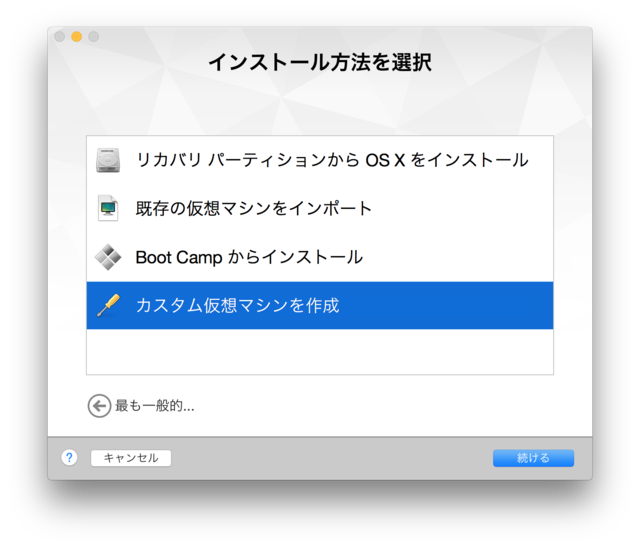Click the empty row below the custom option
Screen dimensions: 640x548
coord(320,351)
